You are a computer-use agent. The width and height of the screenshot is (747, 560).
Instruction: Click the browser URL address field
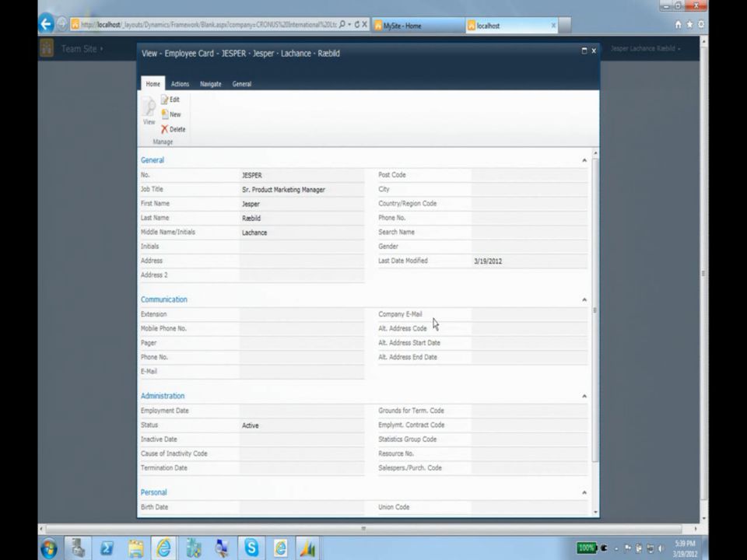click(x=209, y=24)
